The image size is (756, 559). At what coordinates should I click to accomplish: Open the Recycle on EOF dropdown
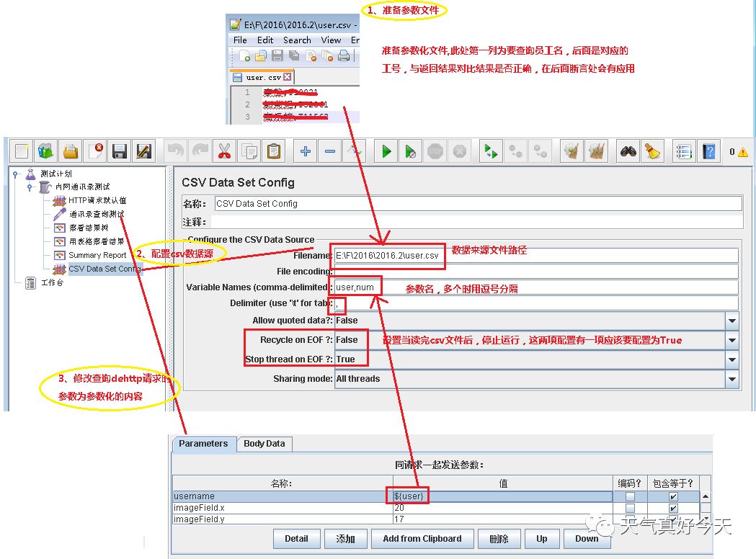pos(732,340)
